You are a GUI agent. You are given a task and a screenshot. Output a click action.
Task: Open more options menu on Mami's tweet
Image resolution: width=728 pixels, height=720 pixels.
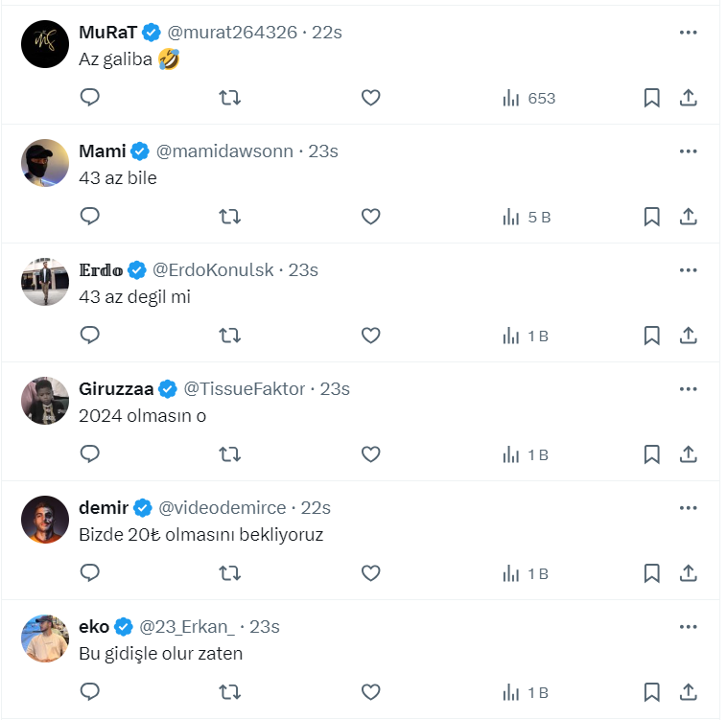click(688, 151)
